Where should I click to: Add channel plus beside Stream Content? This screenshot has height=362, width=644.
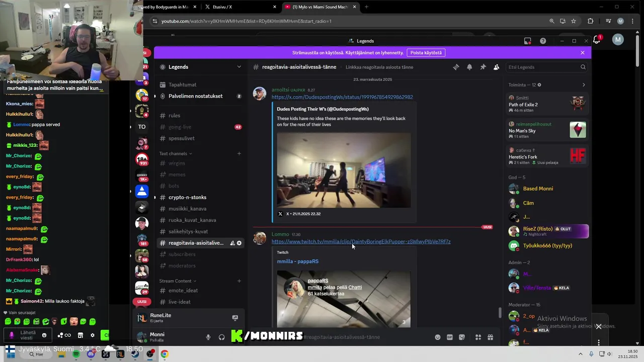(239, 281)
